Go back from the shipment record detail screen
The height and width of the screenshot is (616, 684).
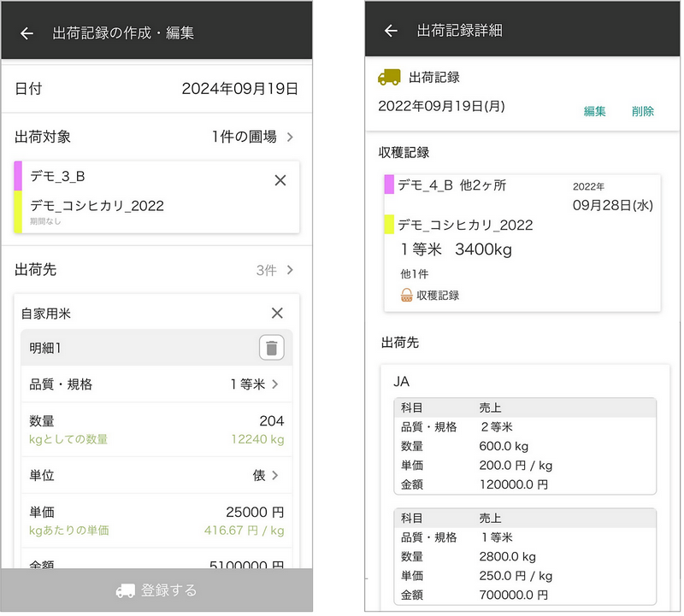click(x=391, y=31)
